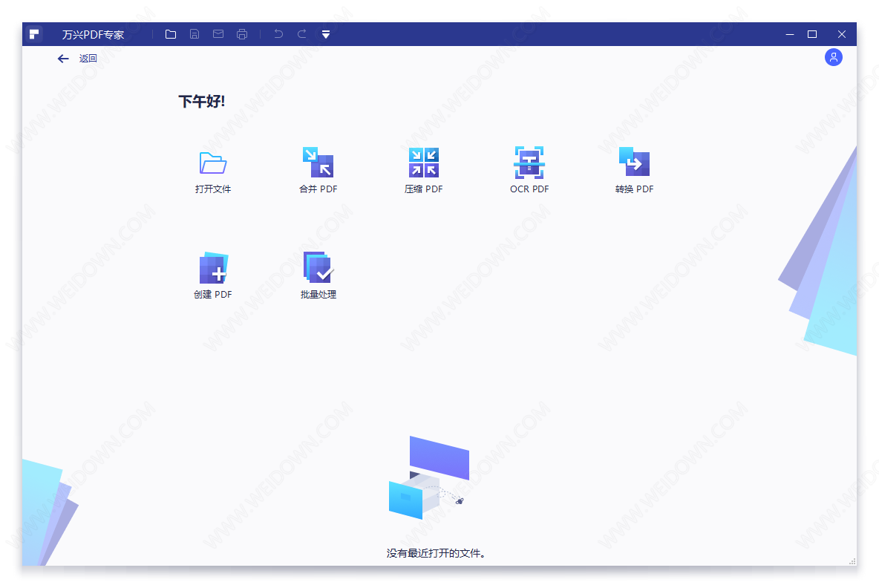Click the save icon in title bar
This screenshot has height=588, width=879.
coord(195,34)
